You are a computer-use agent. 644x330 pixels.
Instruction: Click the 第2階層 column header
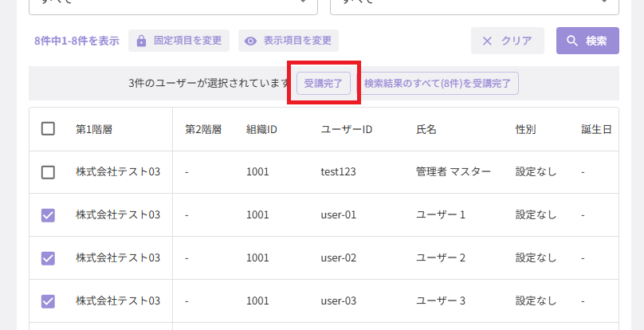coord(203,129)
